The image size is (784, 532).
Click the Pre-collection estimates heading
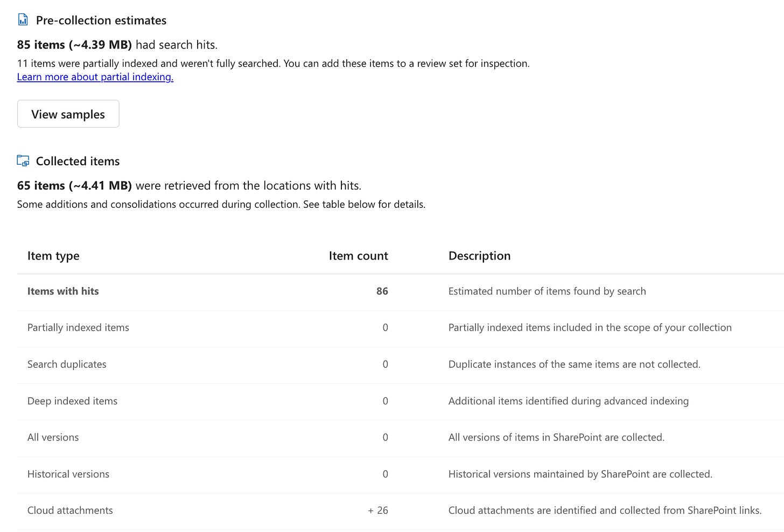pyautogui.click(x=101, y=20)
